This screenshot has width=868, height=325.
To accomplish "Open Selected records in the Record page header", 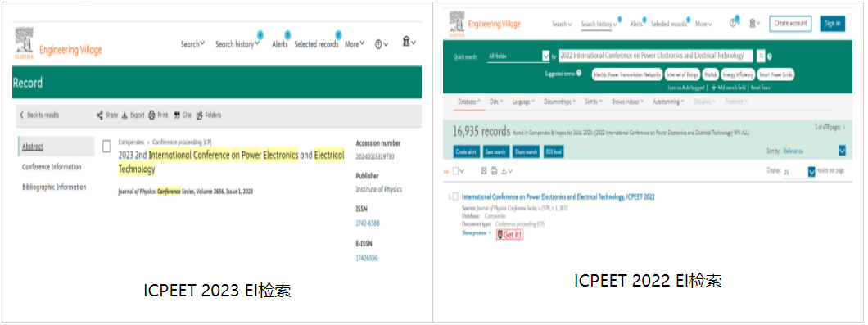I will click(316, 44).
